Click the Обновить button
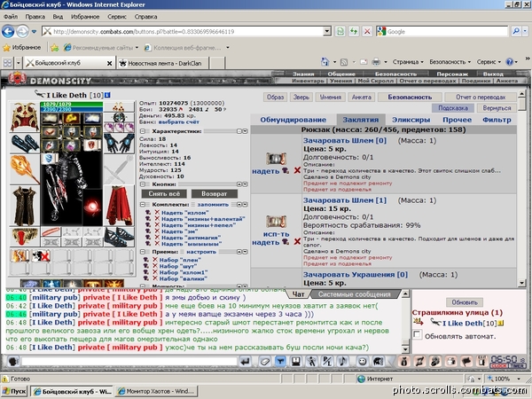This screenshot has height=399, width=532. 465,302
